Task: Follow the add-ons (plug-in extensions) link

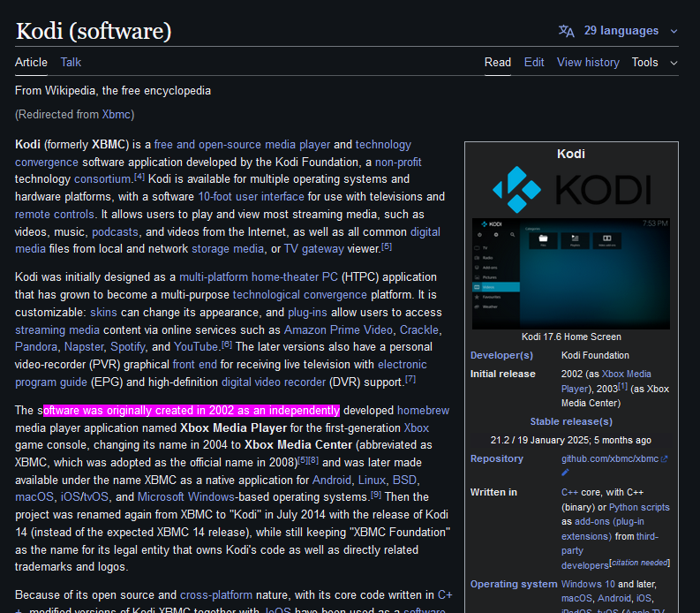Action: point(603,529)
